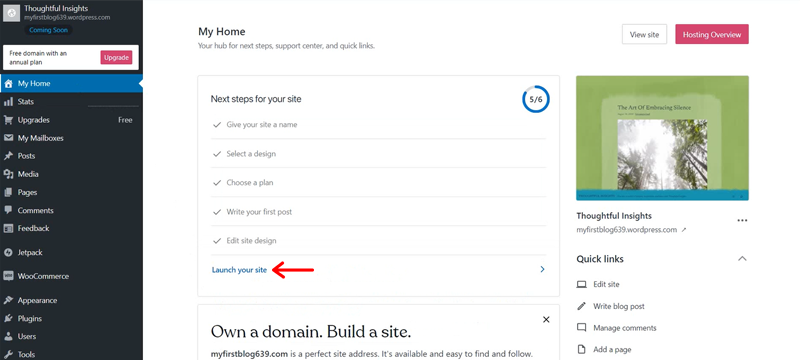Image resolution: width=800 pixels, height=360 pixels.
Task: Click the page icon beside Add a page
Action: click(581, 349)
